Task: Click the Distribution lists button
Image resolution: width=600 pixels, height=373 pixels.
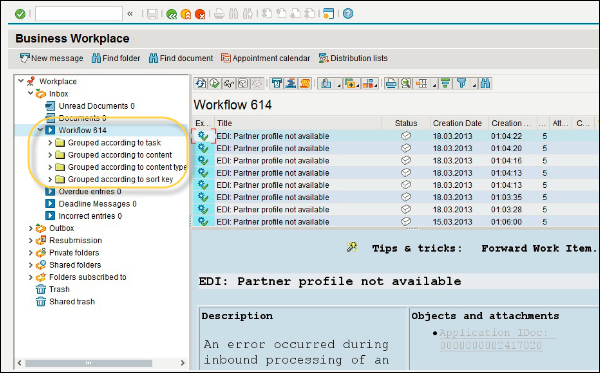Action: [353, 58]
